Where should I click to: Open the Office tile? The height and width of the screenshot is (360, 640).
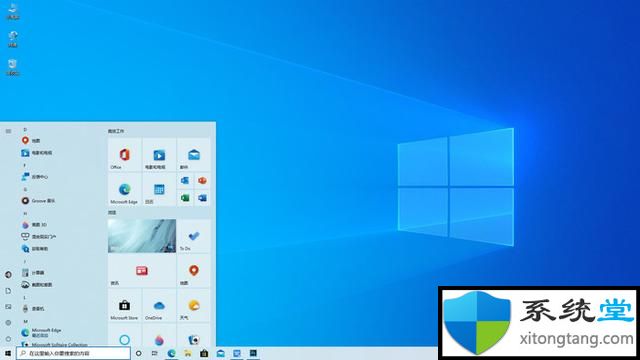click(x=124, y=155)
